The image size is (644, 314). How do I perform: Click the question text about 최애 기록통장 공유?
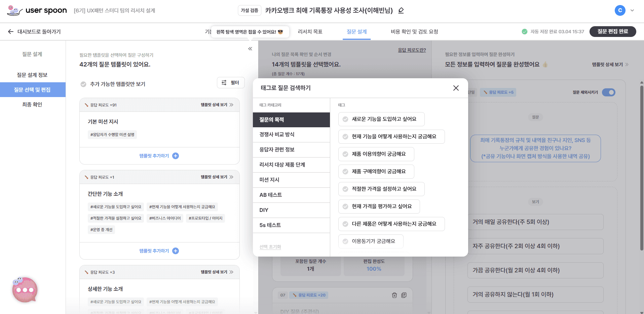coord(535,148)
